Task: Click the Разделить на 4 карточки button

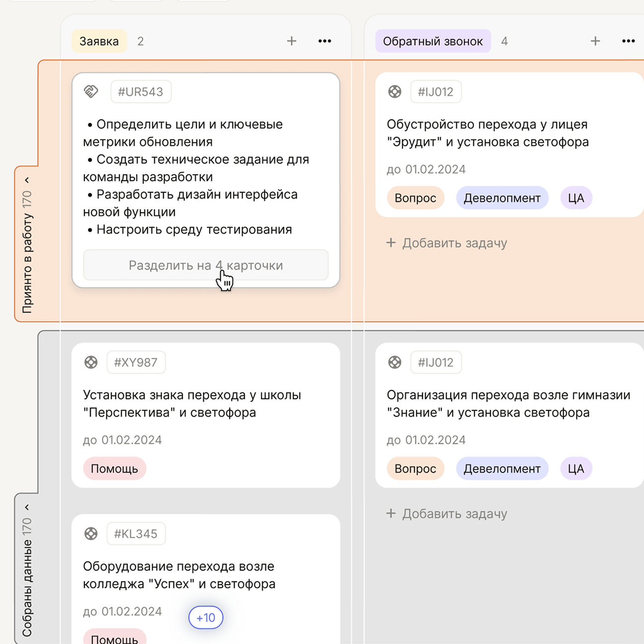Action: (206, 265)
